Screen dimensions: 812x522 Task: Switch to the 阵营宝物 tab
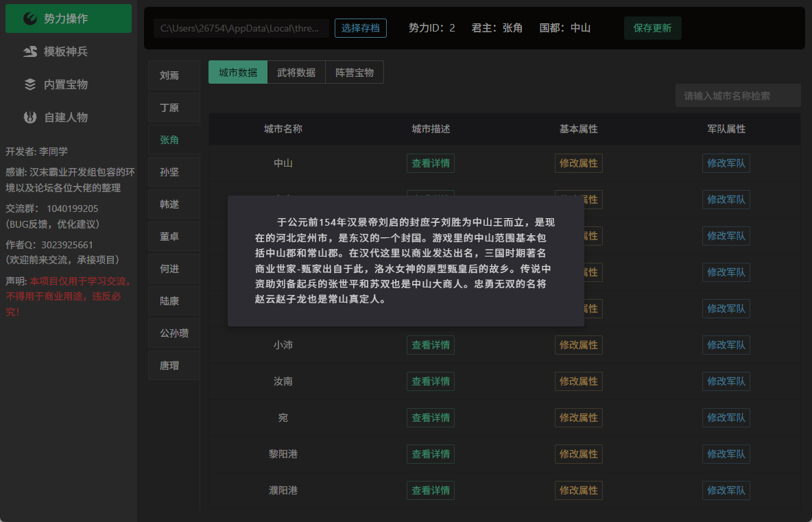[354, 72]
